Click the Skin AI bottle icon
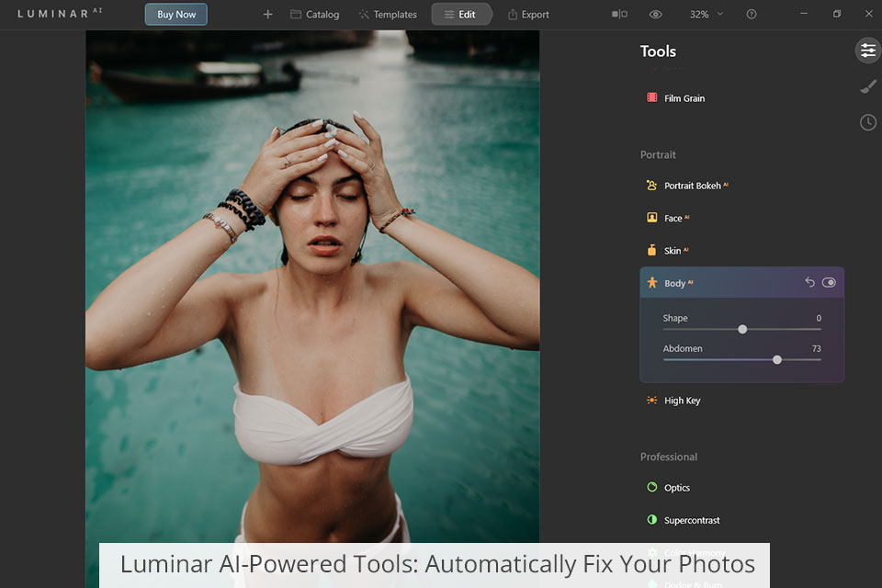This screenshot has height=588, width=882. click(652, 250)
